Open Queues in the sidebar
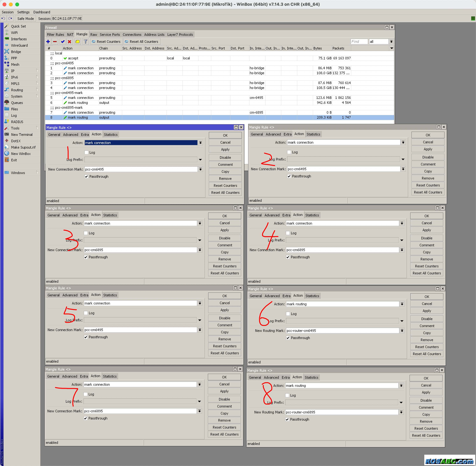Image resolution: width=476 pixels, height=466 pixels. click(17, 103)
